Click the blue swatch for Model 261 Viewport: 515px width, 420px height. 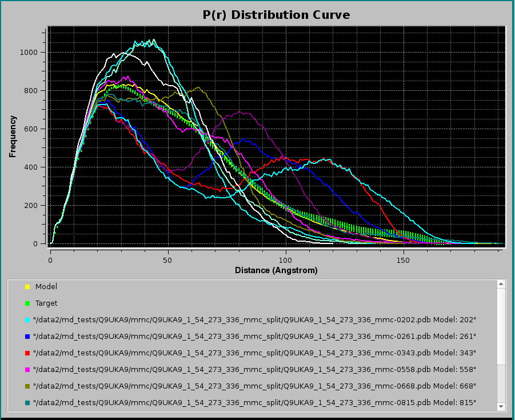27,337
